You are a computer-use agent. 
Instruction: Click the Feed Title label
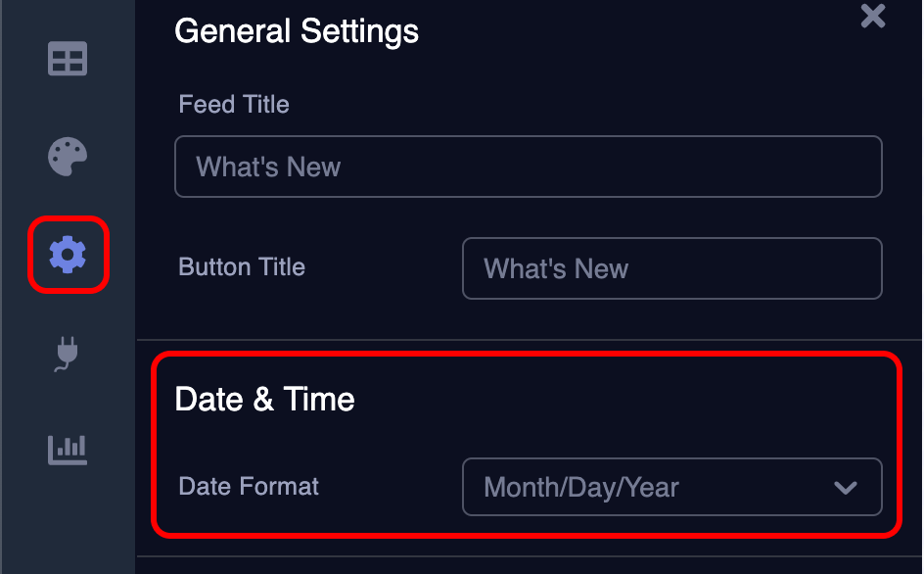234,105
